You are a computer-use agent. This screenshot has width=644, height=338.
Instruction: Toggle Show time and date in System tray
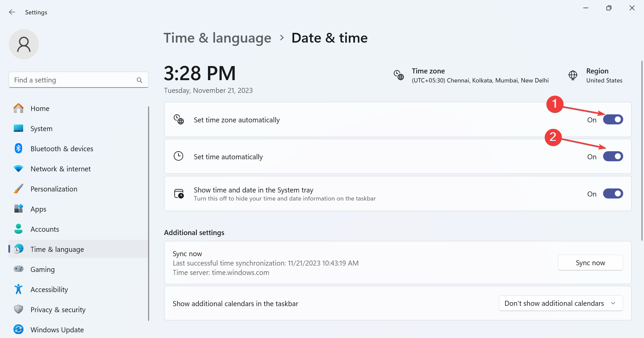613,194
